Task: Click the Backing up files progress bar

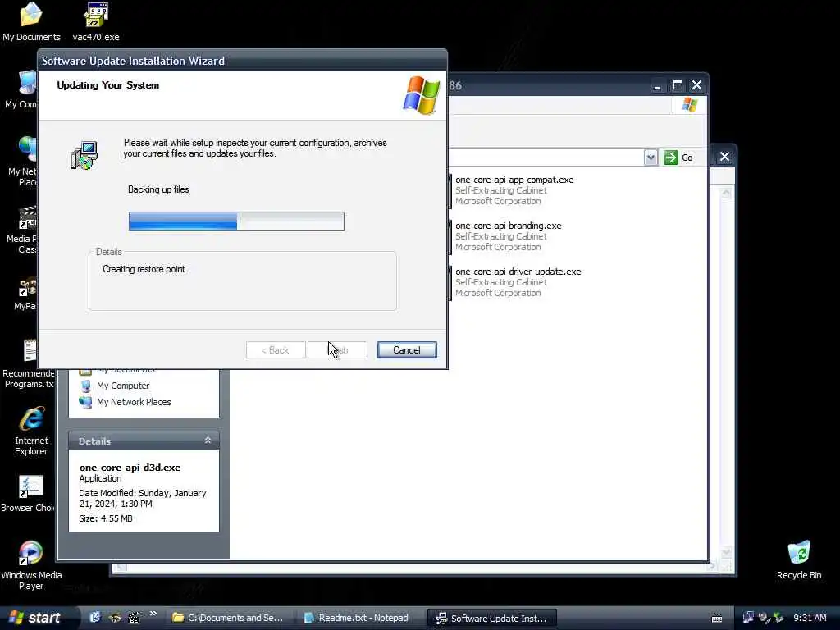Action: [236, 221]
